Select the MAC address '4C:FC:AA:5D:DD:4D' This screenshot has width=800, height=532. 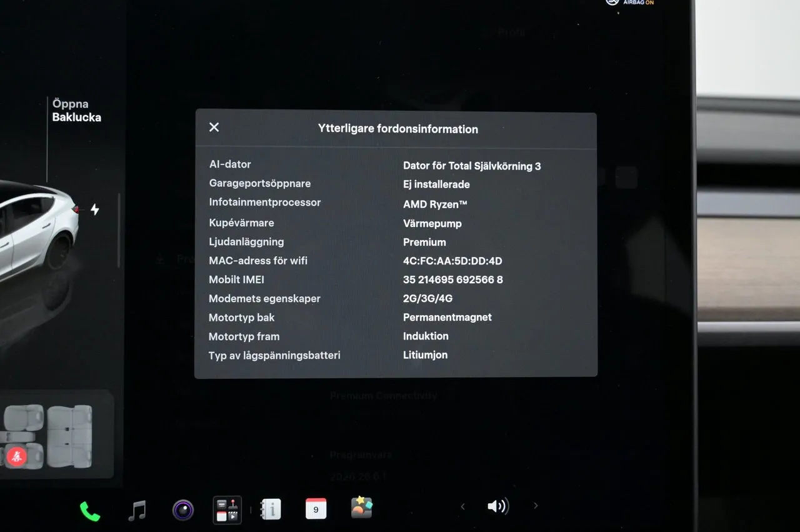tap(452, 261)
